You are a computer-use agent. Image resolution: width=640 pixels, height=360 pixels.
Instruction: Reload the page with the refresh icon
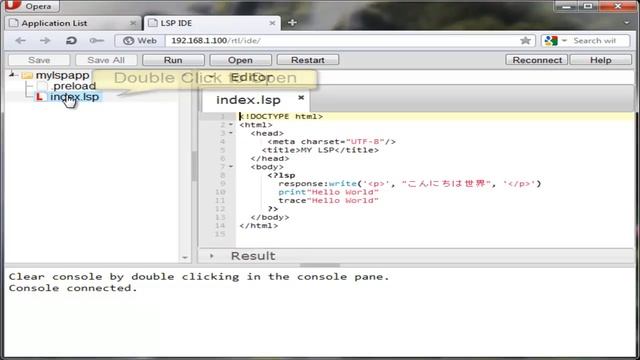tap(71, 41)
